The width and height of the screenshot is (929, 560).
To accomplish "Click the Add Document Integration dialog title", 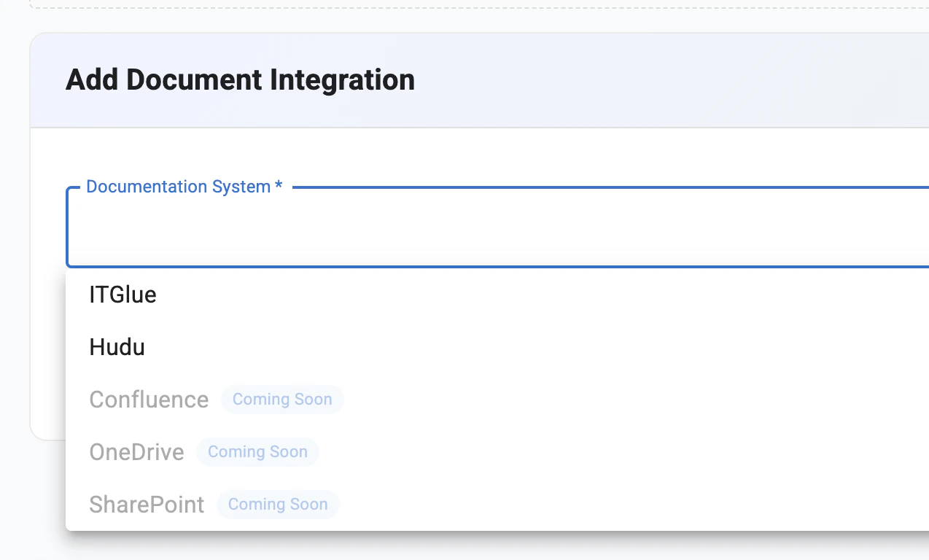I will [x=241, y=79].
